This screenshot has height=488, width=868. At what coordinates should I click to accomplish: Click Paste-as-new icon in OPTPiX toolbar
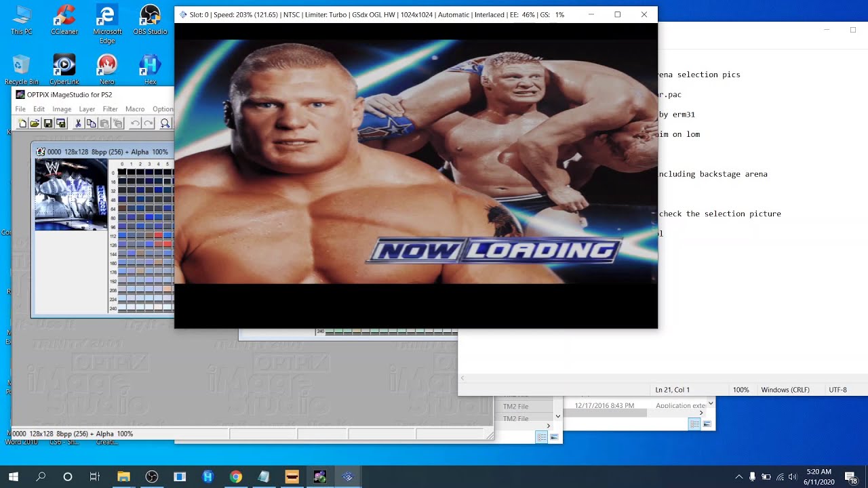click(117, 123)
